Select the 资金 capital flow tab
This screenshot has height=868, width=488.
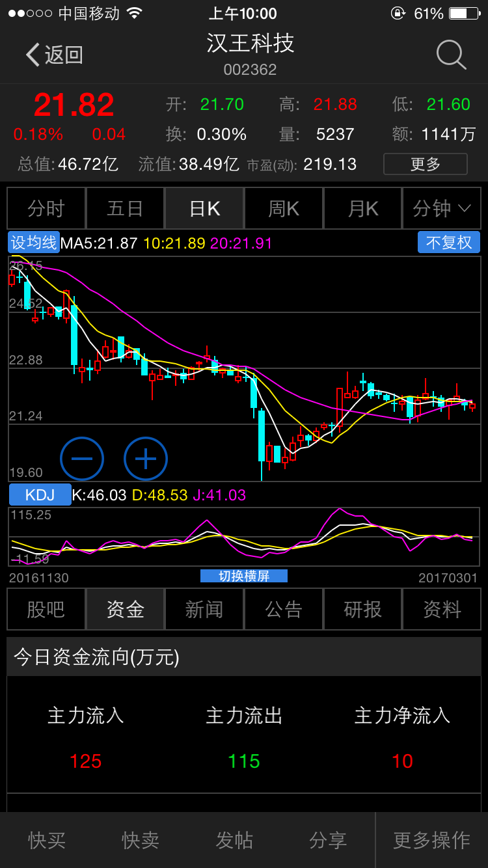125,610
